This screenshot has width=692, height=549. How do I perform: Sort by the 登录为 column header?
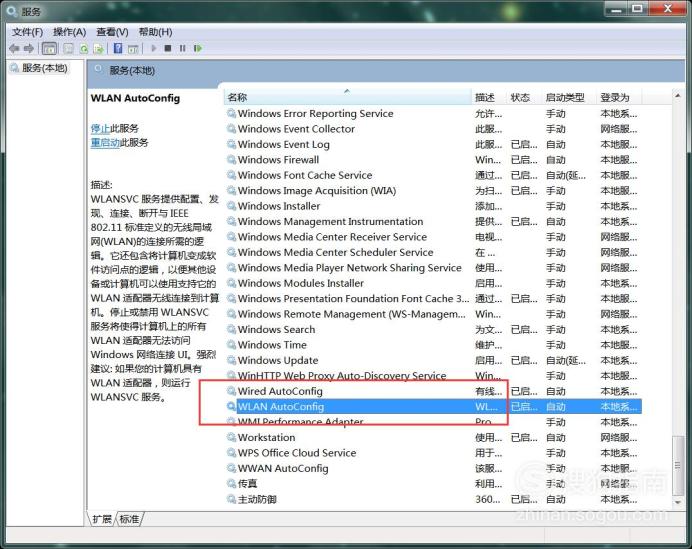pos(619,98)
